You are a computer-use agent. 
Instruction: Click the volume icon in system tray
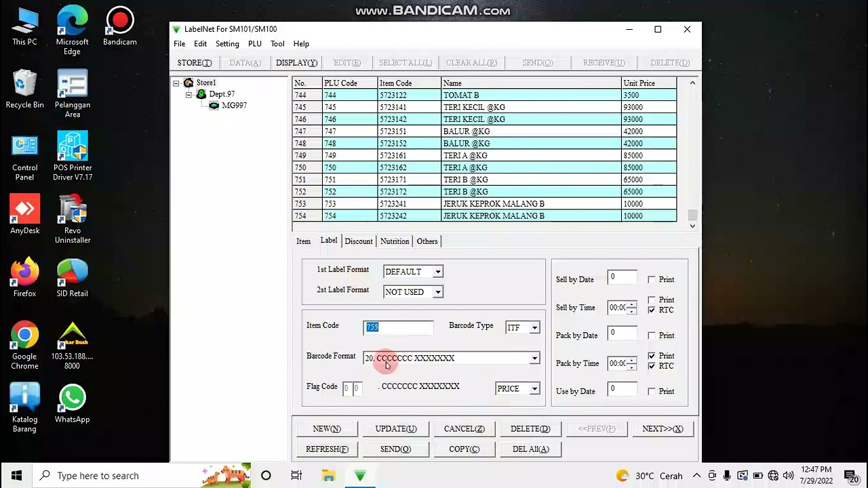pos(789,476)
